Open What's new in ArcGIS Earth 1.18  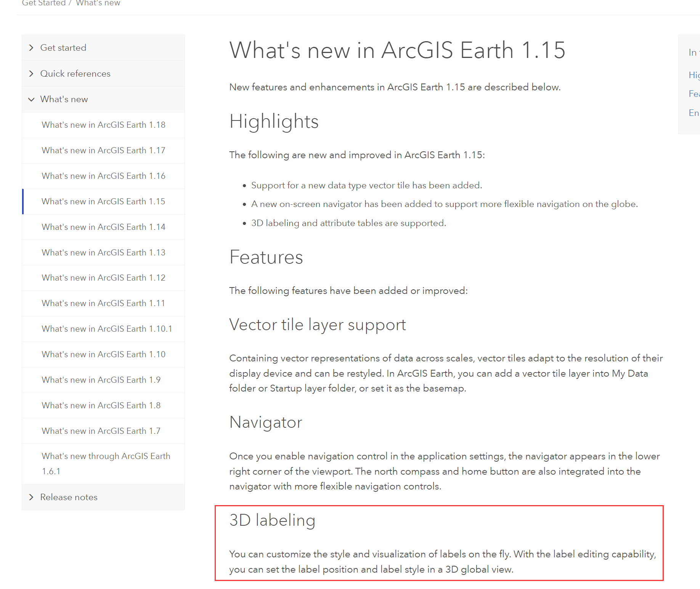click(x=103, y=125)
